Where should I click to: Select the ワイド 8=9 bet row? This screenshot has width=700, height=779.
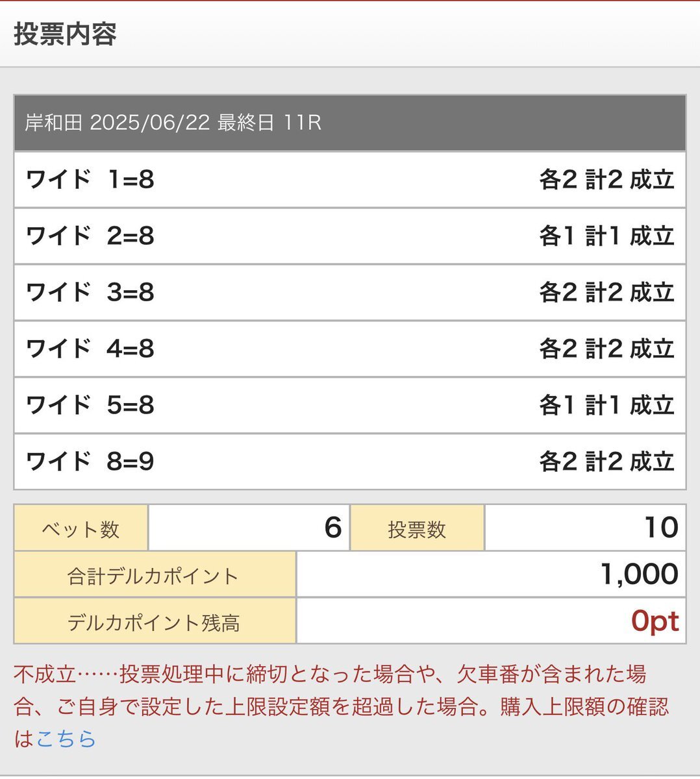coord(350,462)
